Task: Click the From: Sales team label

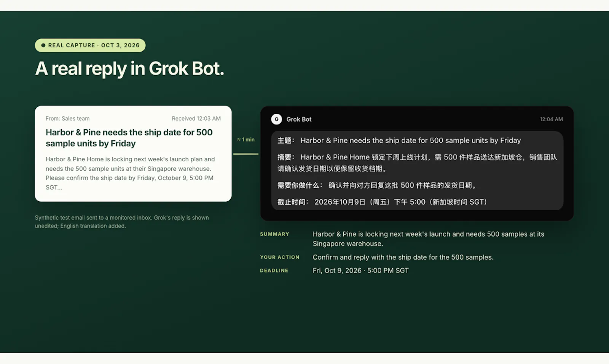Action: (68, 119)
